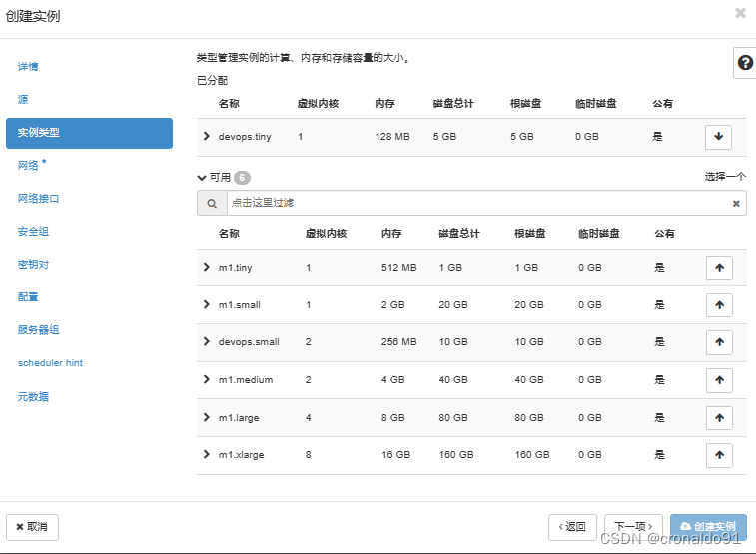
Task: Allocate devops.small flavor using up arrow
Action: point(719,342)
